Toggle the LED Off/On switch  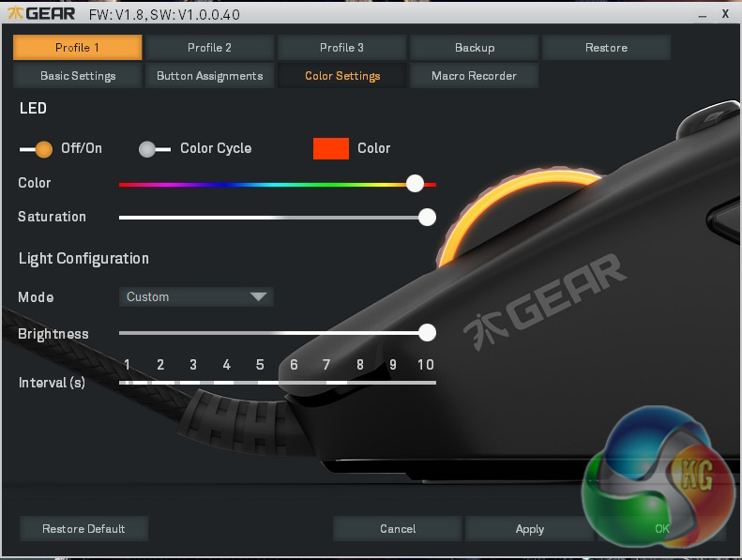37,149
